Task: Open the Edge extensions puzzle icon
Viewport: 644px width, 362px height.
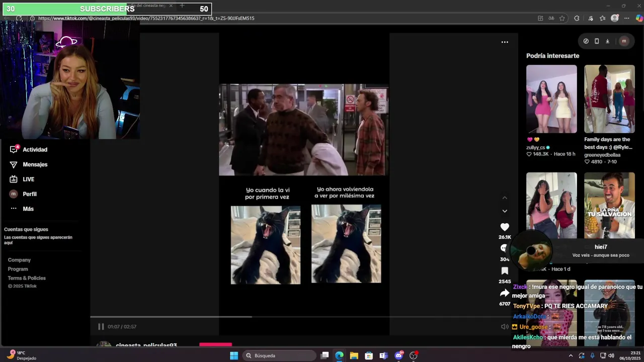Action: tap(577, 18)
